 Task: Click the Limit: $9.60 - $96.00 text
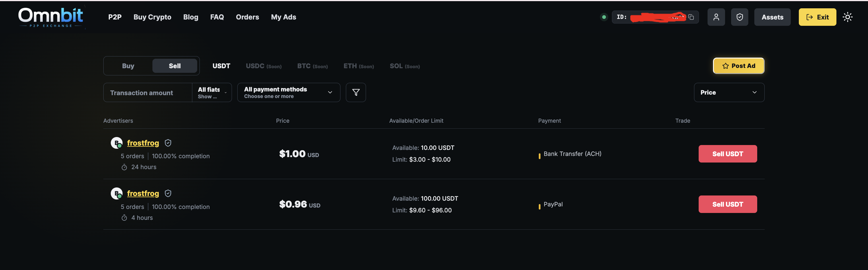422,210
